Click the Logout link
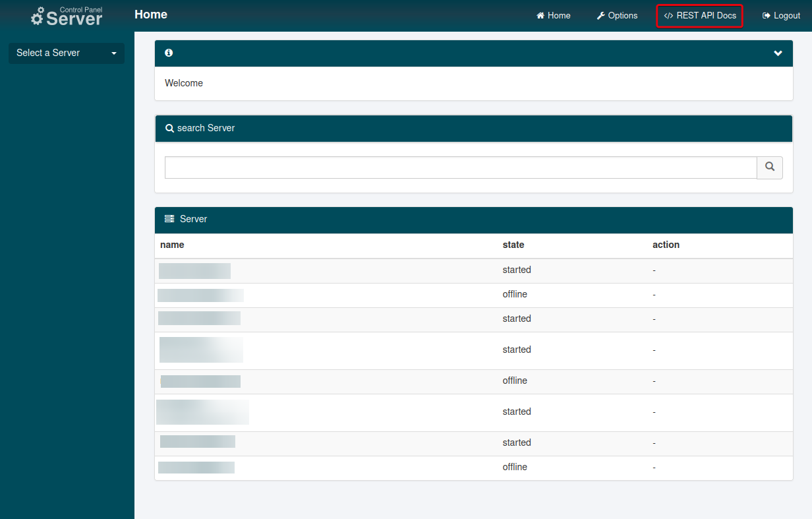Screen dimensions: 812x519 coord(786,16)
